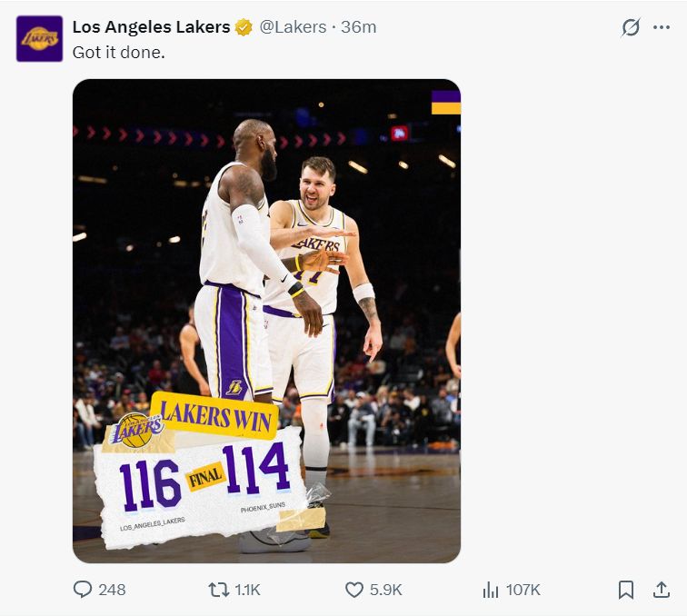Screen dimensions: 687x616
Task: Open the Los Angeles Lakers display name
Action: pyautogui.click(x=151, y=27)
